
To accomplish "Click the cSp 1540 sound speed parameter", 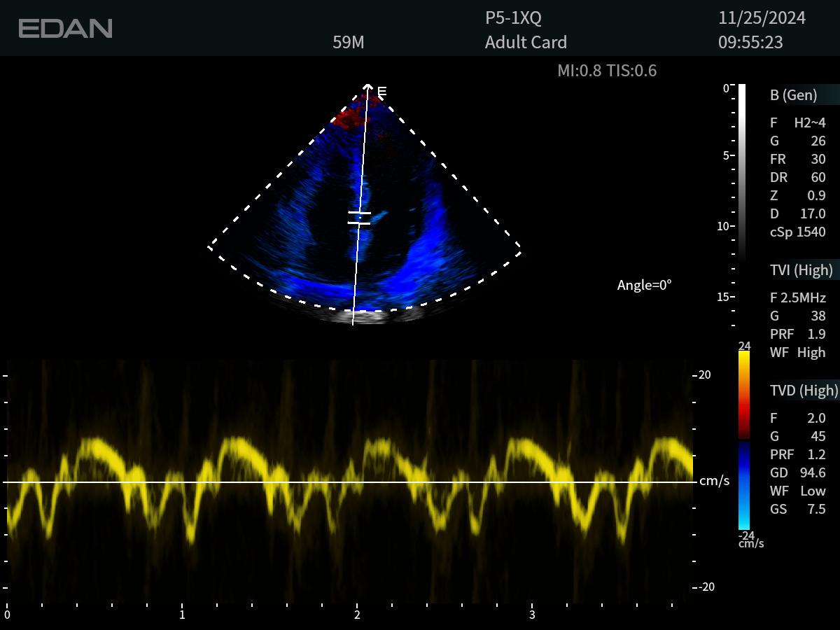I will click(x=797, y=232).
